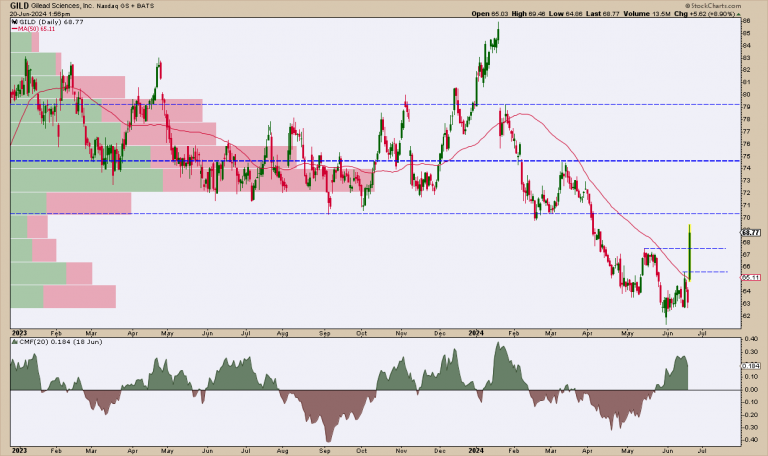Click the tall green latest-day candlestick

(690, 252)
